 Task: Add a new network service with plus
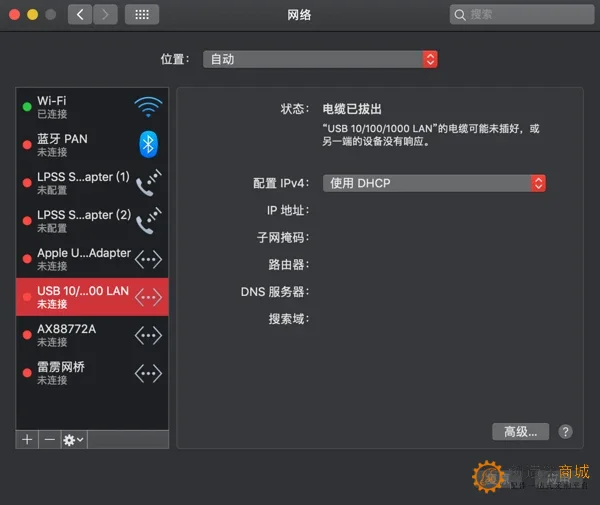coord(27,440)
